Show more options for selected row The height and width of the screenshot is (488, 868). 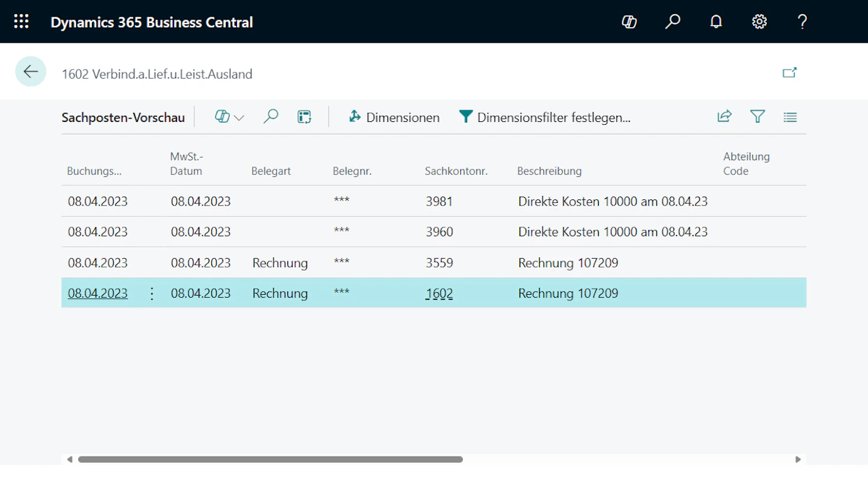tap(152, 293)
